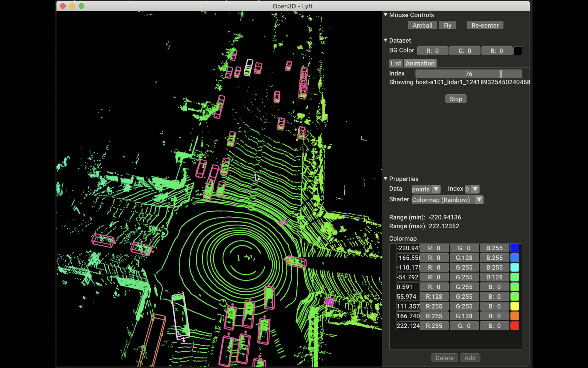
Task: Click the Colormap label
Action: click(403, 239)
